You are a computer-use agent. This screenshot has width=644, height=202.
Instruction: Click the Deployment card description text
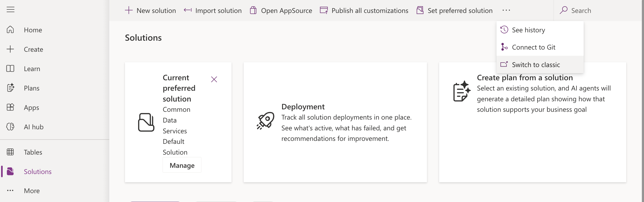[x=346, y=128]
